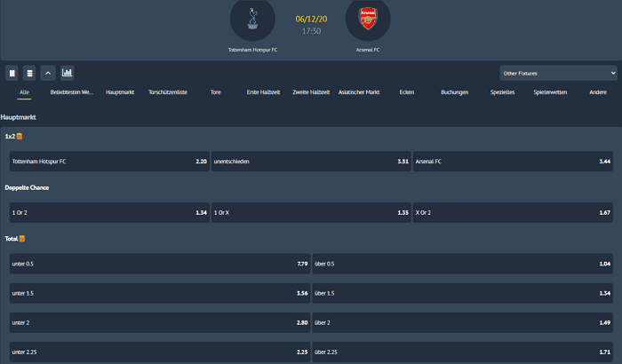The image size is (622, 364).
Task: Open match statistics bar chart icon
Action: (x=67, y=73)
